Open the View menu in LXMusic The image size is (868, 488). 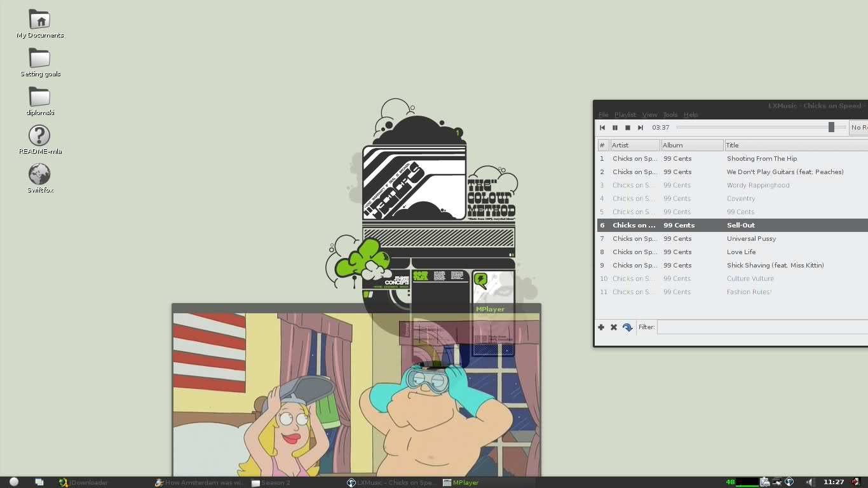(x=649, y=115)
